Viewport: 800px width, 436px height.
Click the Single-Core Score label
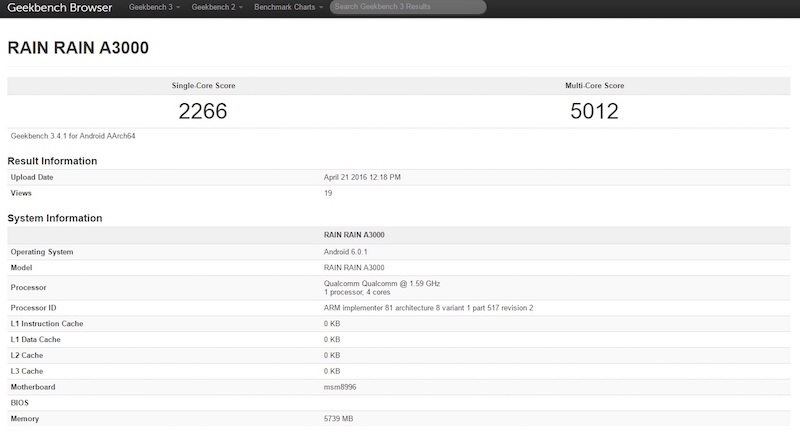204,86
